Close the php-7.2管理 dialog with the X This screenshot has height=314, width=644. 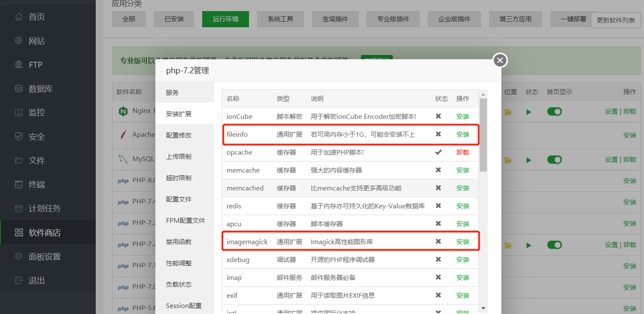point(500,61)
